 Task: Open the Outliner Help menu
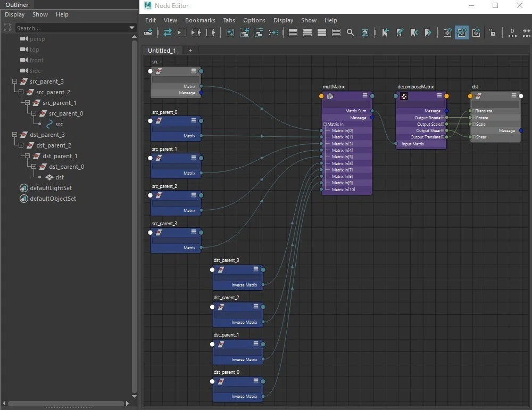coord(62,14)
